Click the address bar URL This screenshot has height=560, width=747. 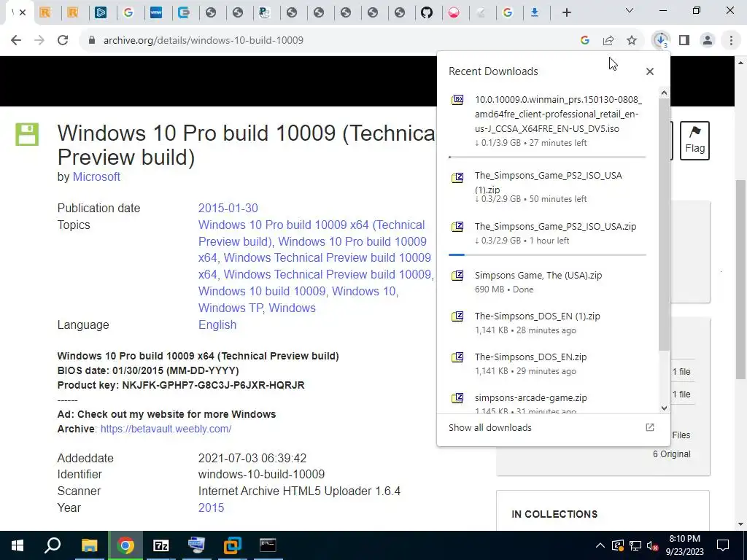(x=204, y=40)
